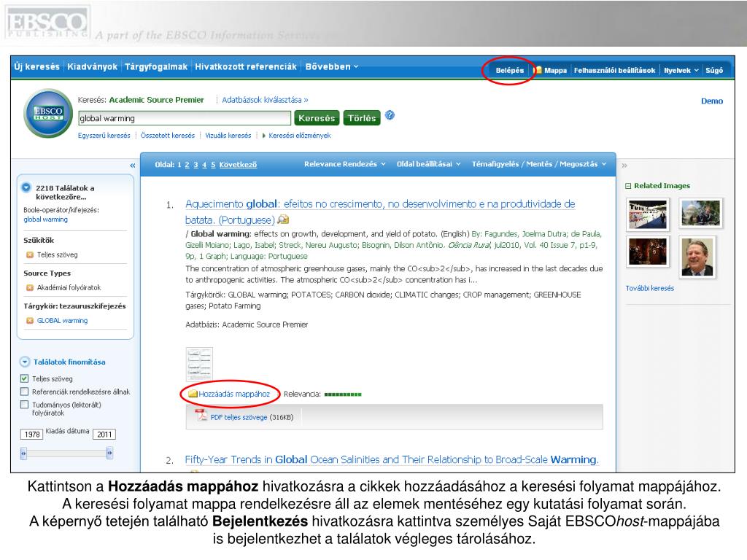
Task: Open the search help question mark icon
Action: pyautogui.click(x=390, y=115)
